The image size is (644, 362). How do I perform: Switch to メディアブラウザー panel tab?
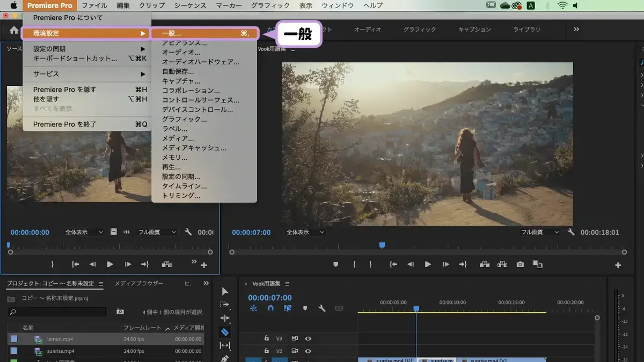coord(139,284)
